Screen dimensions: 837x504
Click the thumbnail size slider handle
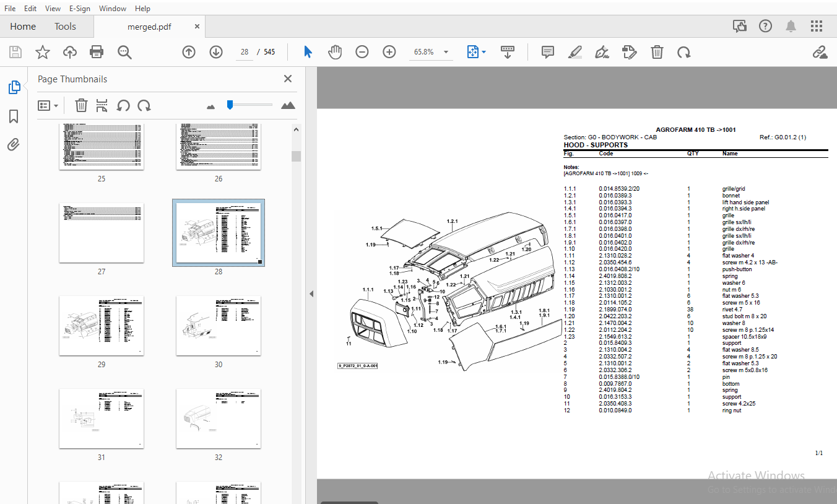coord(230,105)
